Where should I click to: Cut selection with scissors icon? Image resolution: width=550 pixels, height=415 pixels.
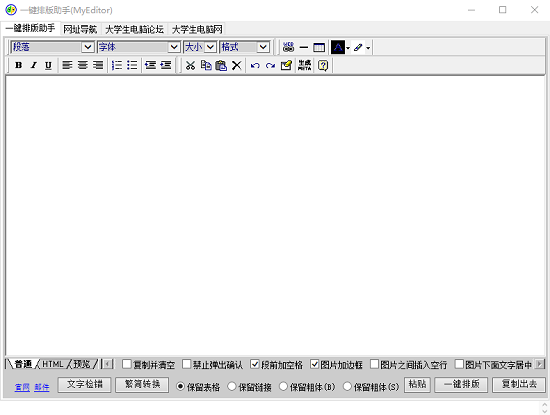pyautogui.click(x=190, y=65)
